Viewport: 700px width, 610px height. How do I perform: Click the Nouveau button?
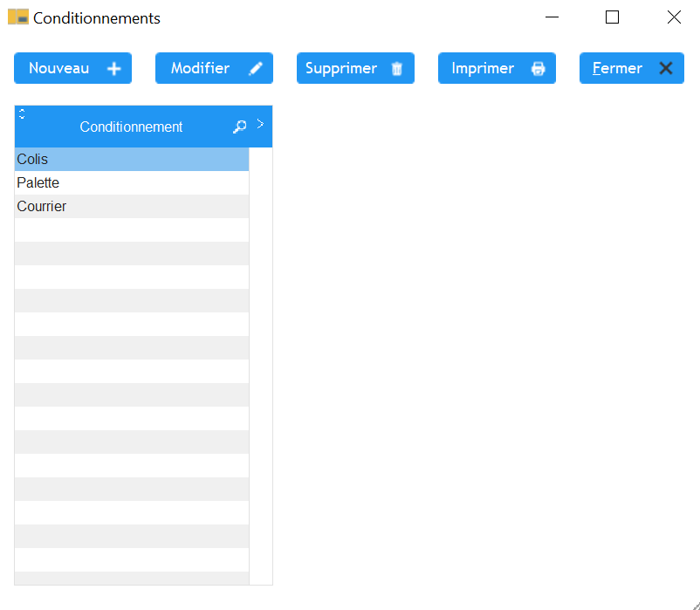tap(72, 68)
